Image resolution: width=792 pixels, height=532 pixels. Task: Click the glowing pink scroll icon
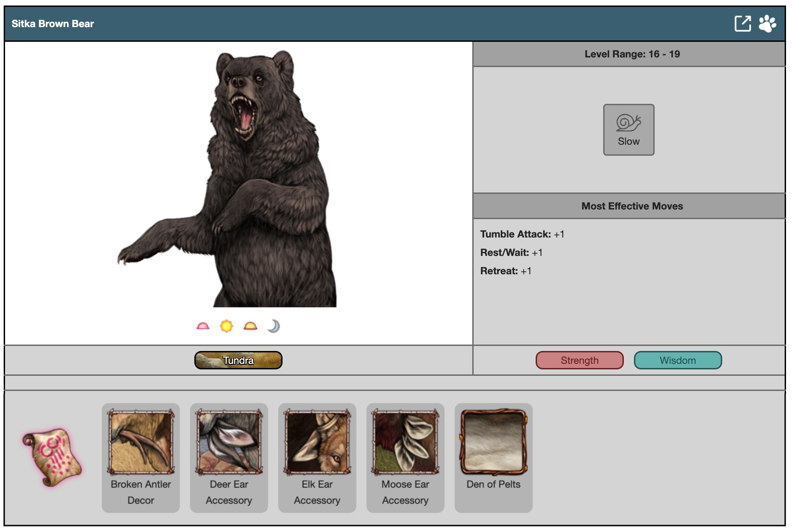[x=52, y=457]
